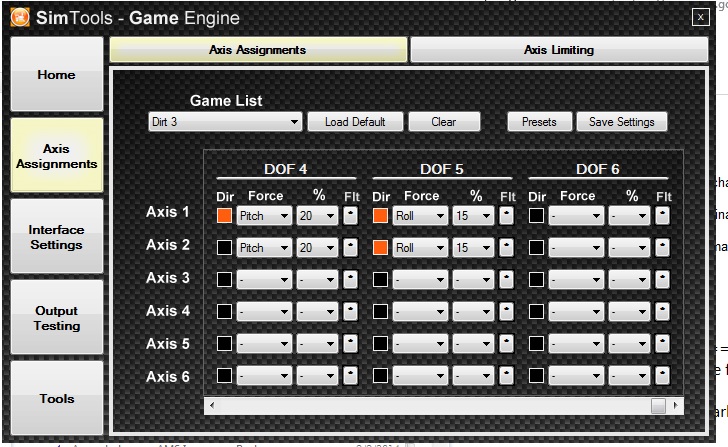This screenshot has height=447, width=728.
Task: Open Axis 1 DOF 4 filter button
Action: 351,216
